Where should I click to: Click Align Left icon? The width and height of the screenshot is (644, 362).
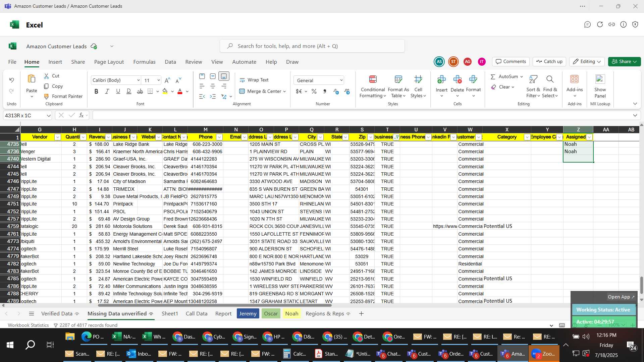click(202, 86)
